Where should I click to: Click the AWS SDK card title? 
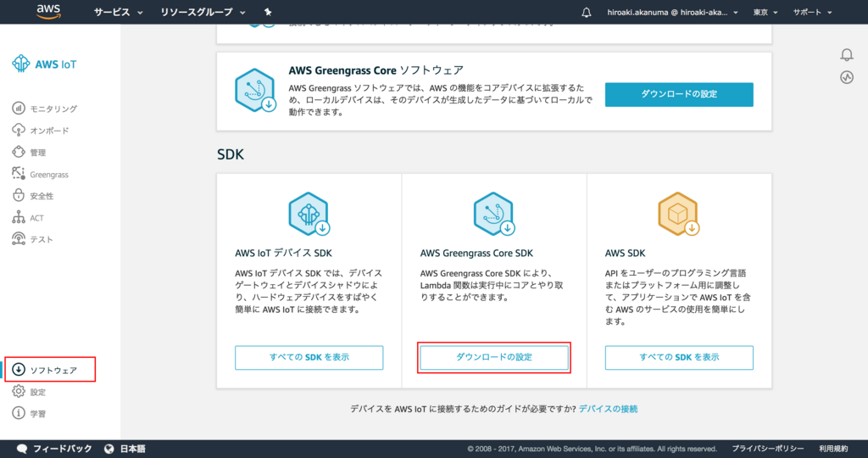click(625, 253)
